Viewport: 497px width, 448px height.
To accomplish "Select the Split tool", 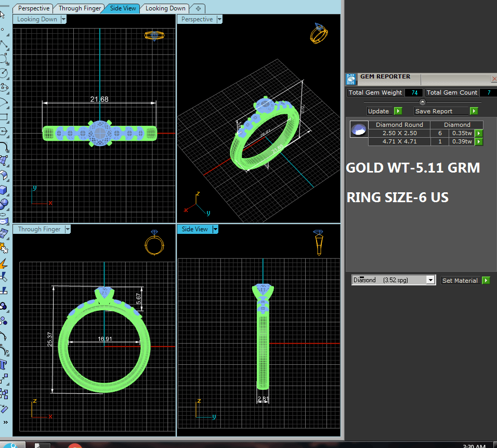I will (4, 292).
